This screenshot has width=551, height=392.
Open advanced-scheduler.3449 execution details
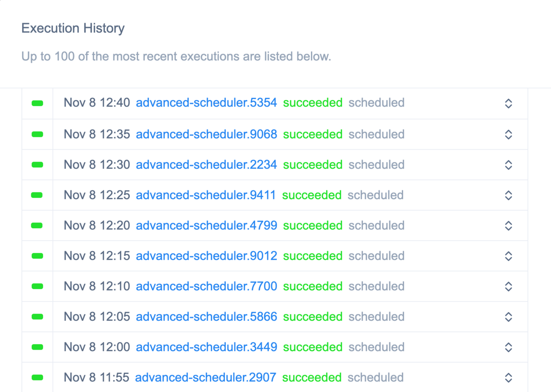pos(207,347)
